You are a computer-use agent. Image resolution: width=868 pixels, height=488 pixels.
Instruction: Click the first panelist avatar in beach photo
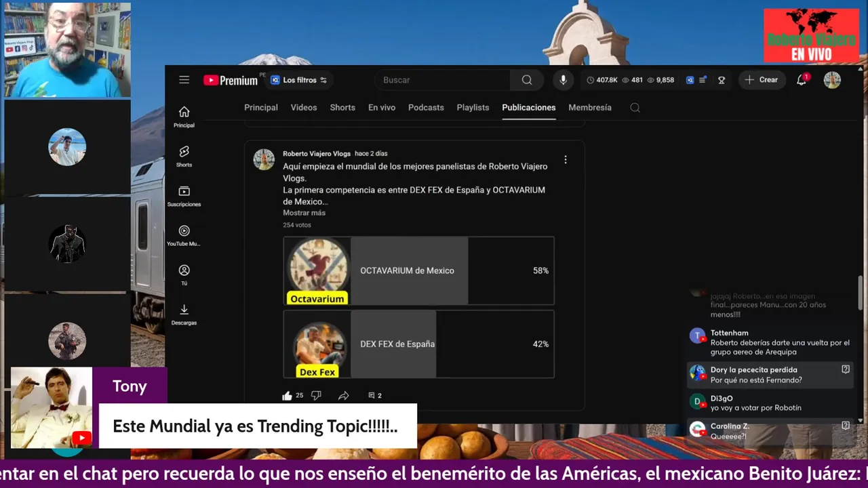click(67, 147)
